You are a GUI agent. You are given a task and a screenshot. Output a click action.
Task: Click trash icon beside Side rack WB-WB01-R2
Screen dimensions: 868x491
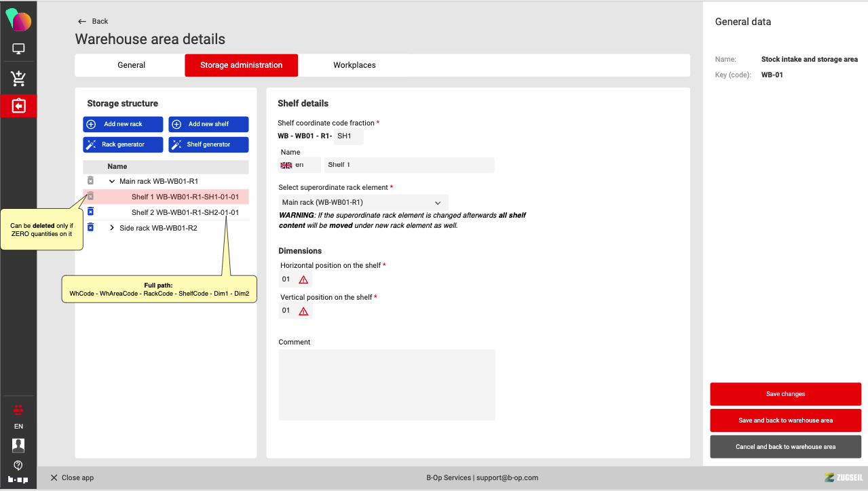pos(90,227)
